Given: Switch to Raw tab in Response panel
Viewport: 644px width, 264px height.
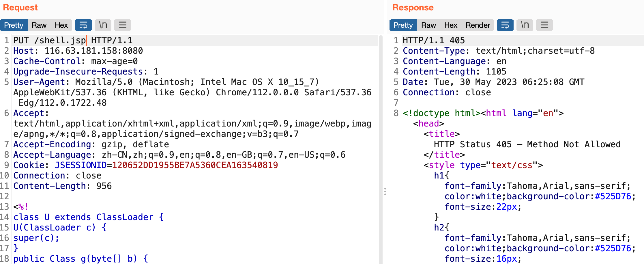Looking at the screenshot, I should [x=428, y=25].
